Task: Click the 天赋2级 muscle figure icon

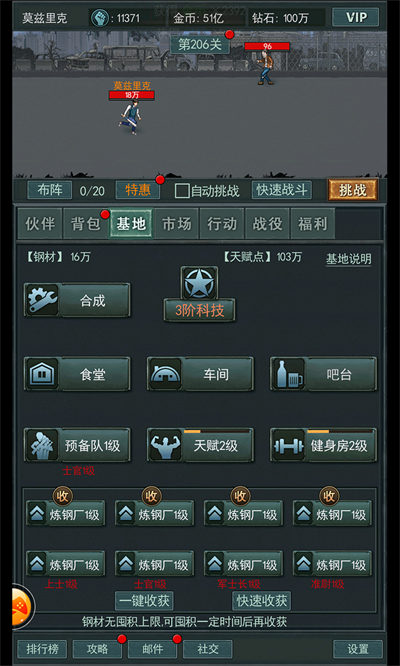Action: tap(165, 445)
